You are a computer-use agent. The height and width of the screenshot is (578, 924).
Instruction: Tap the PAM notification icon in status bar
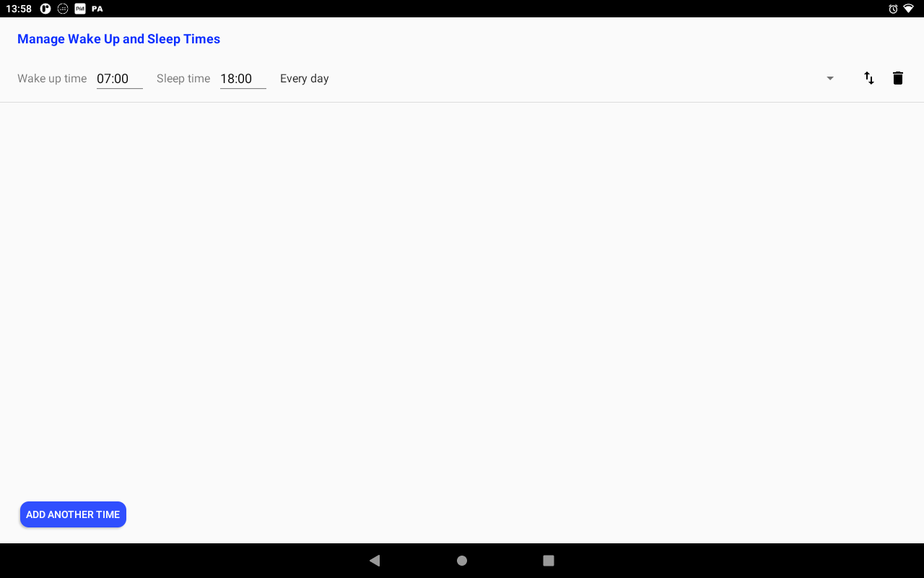click(x=80, y=9)
